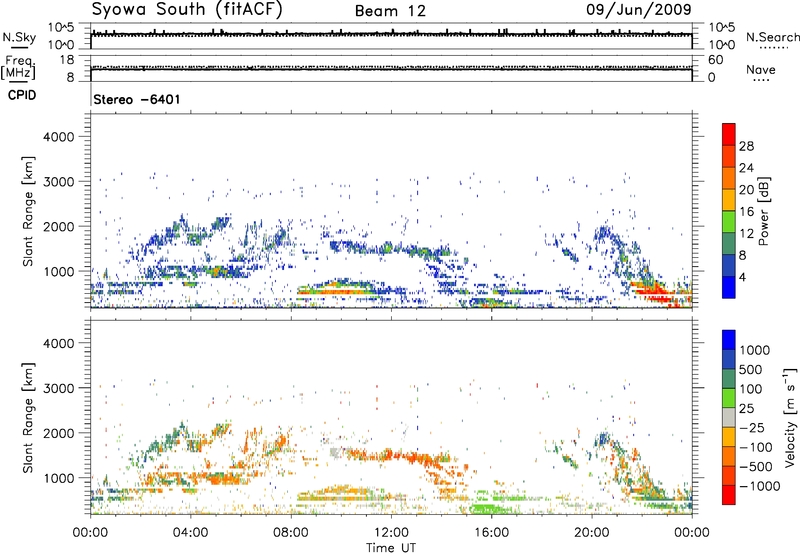Screen dimensions: 800x554
Task: Click the red high-power echo patch near 22:00
Action: pos(654,293)
